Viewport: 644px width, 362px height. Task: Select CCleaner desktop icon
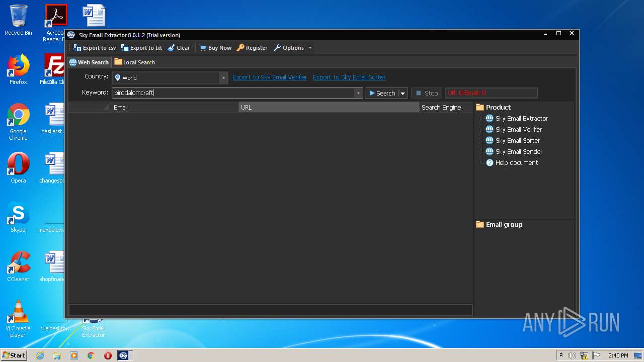click(x=18, y=266)
